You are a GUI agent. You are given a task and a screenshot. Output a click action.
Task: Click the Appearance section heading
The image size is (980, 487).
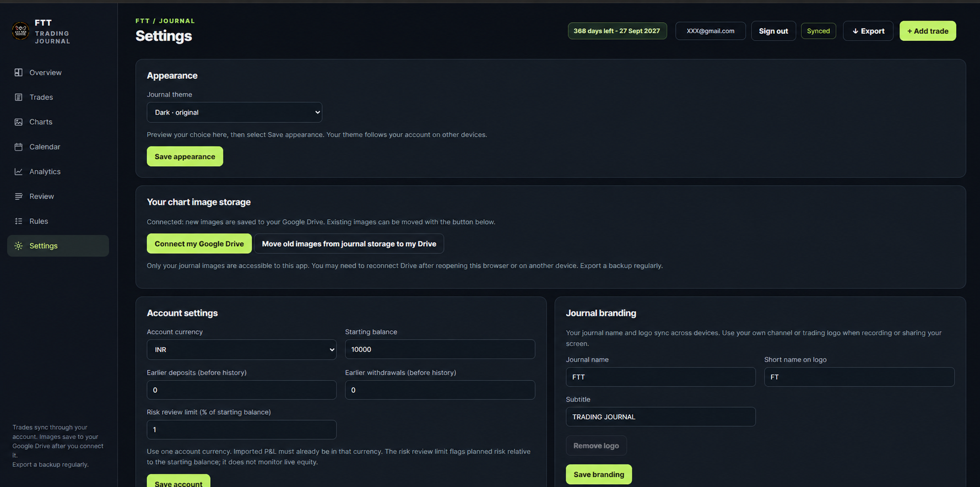(172, 75)
